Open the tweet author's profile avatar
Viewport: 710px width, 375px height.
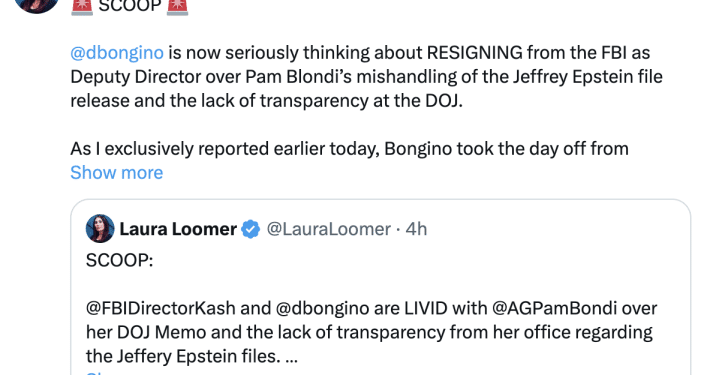pos(36,5)
